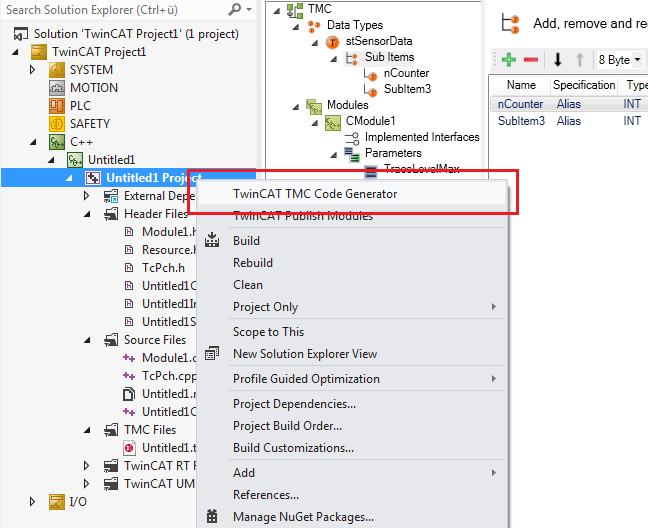
Task: Click the Manage NuGet Packages icon
Action: point(212,516)
